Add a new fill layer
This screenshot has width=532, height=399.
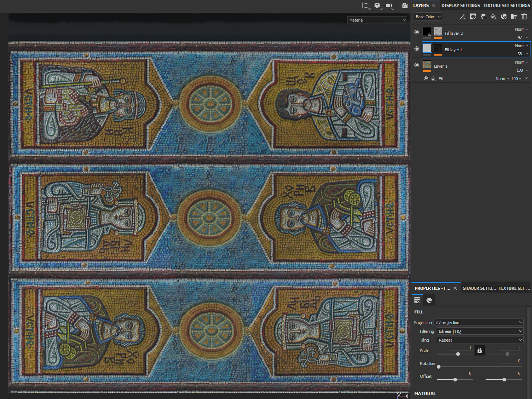point(494,16)
